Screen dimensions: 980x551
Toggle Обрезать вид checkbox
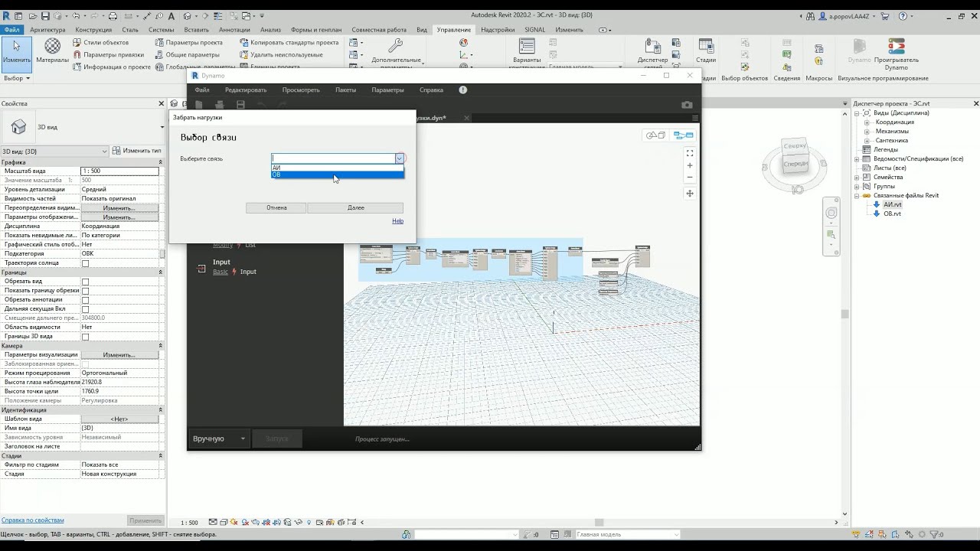coord(85,282)
